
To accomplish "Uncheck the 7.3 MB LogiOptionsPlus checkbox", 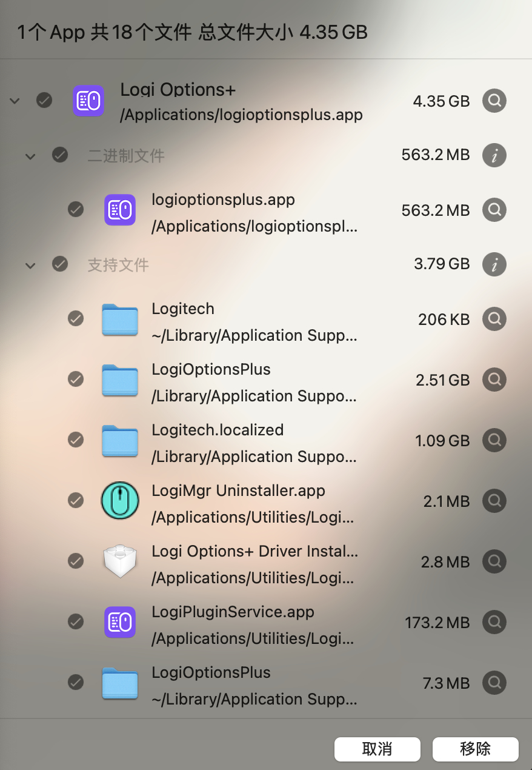I will click(76, 683).
